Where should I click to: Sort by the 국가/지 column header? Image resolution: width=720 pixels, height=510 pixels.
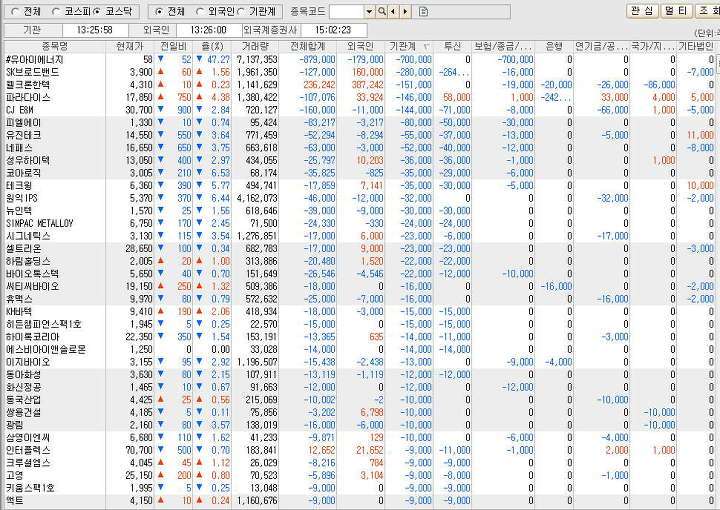[653, 46]
